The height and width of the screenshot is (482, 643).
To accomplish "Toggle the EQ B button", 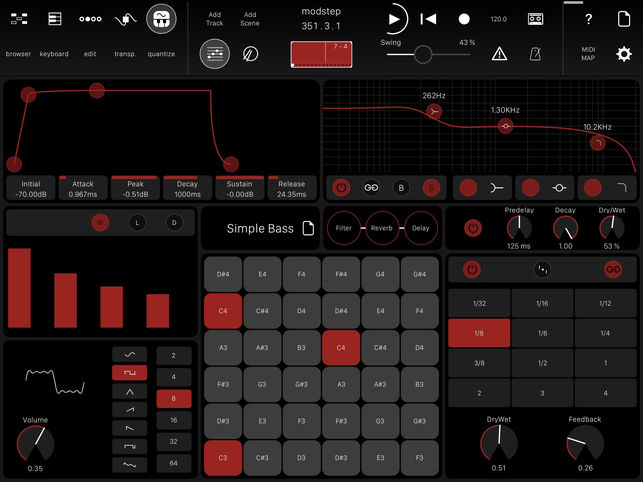I will pyautogui.click(x=401, y=188).
